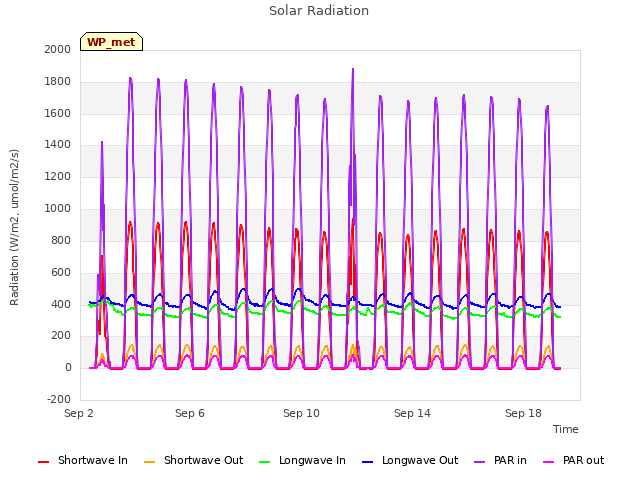
Task: Click the Sep 14 x-axis label
Action: pyautogui.click(x=412, y=413)
